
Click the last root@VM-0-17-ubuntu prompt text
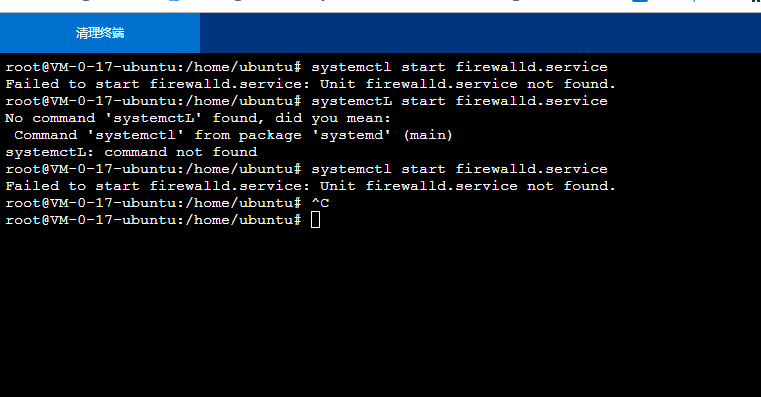(x=153, y=220)
